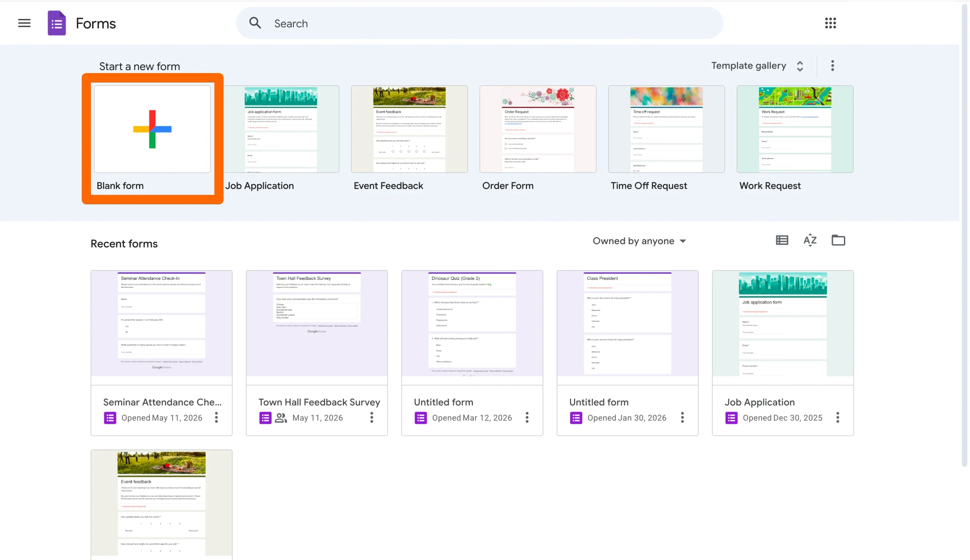Screen dimensions: 970x560
Task: Click the Order Form label
Action: pos(508,186)
